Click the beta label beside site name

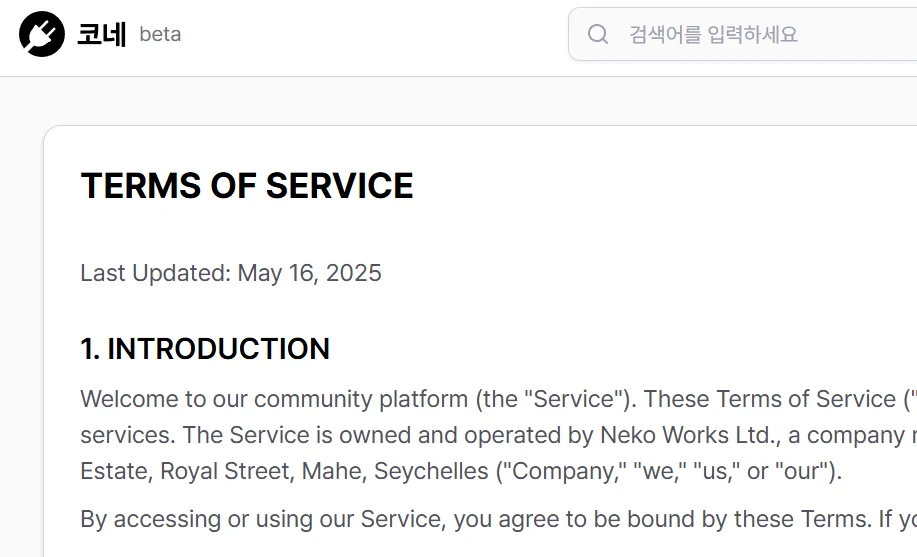[160, 35]
